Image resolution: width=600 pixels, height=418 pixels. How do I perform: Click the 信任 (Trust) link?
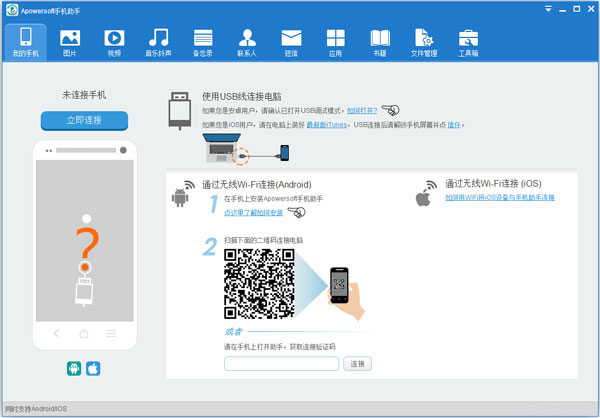click(454, 125)
